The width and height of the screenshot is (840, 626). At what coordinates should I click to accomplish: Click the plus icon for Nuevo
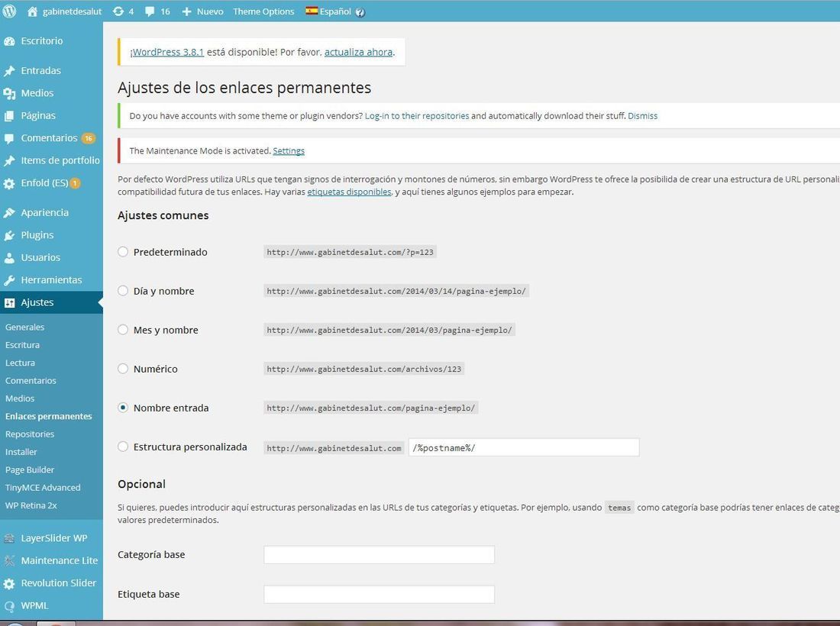pos(186,11)
